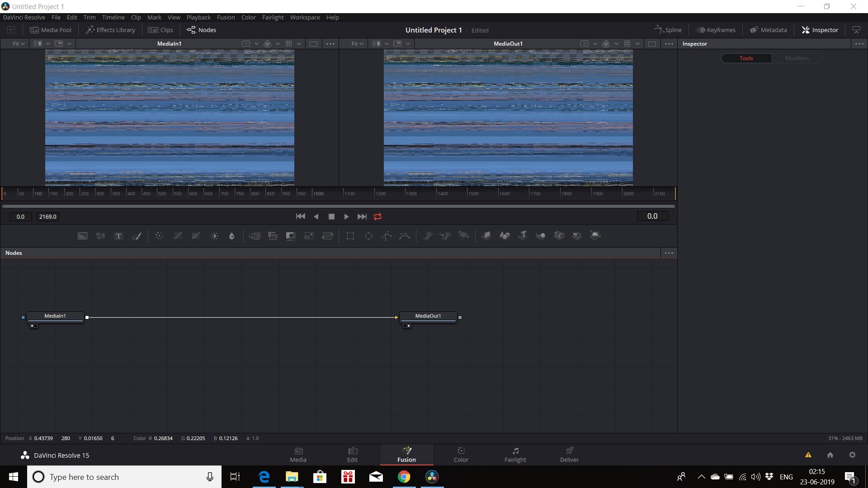Open MediaIn1 viewer three-dot options menu
Viewport: 868px width, 488px height.
point(330,44)
